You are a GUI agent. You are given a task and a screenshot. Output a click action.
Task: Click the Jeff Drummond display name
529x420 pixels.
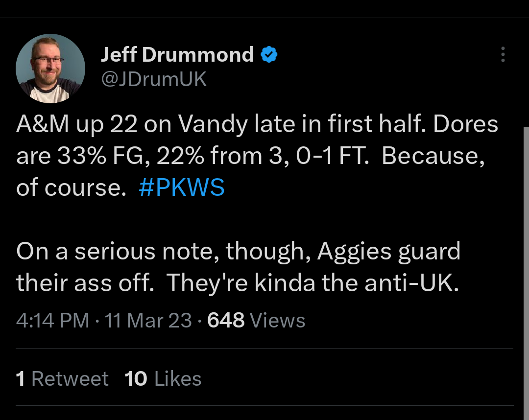point(177,55)
